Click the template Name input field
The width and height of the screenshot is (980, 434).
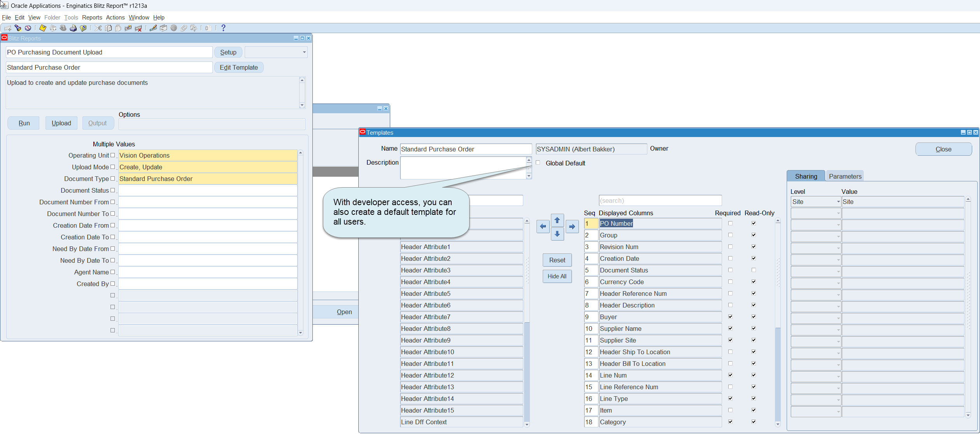point(466,149)
